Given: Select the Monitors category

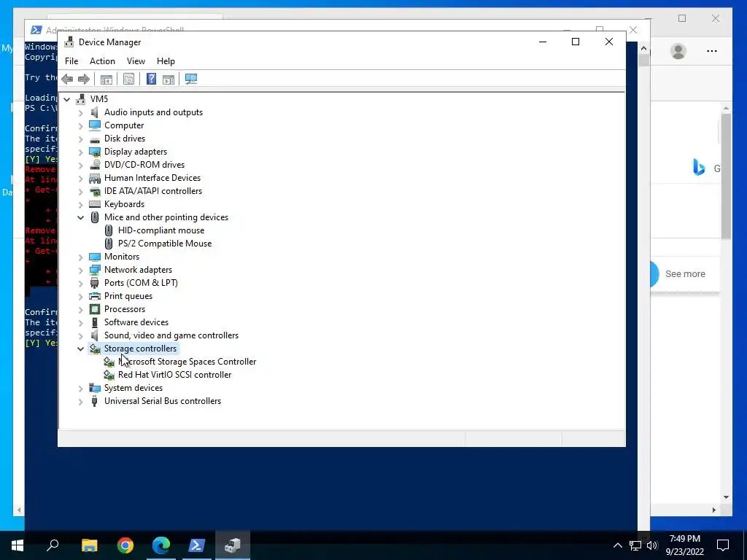Looking at the screenshot, I should point(122,257).
